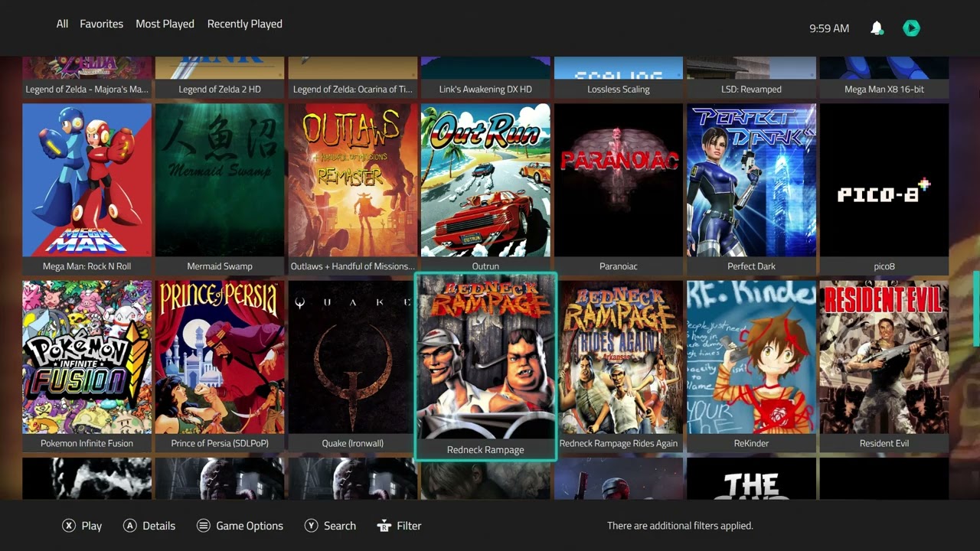
Task: Select Prince of Persia (SDLPoP) cover
Action: (x=220, y=357)
